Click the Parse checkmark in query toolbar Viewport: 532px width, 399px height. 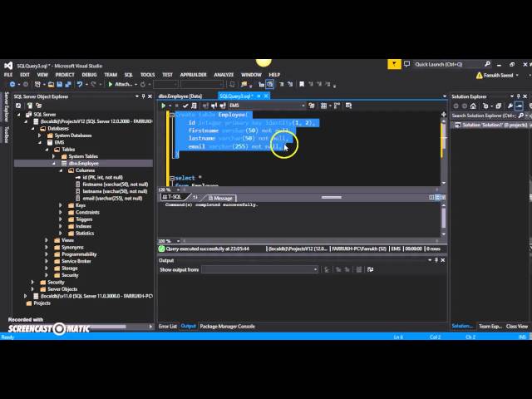click(185, 106)
